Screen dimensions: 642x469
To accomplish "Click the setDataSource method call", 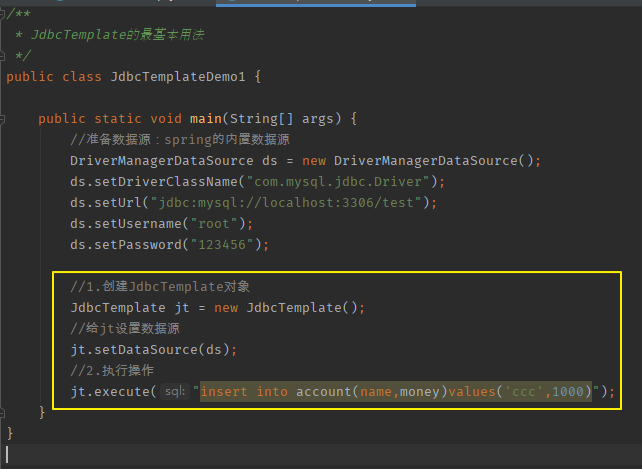I will (x=146, y=350).
